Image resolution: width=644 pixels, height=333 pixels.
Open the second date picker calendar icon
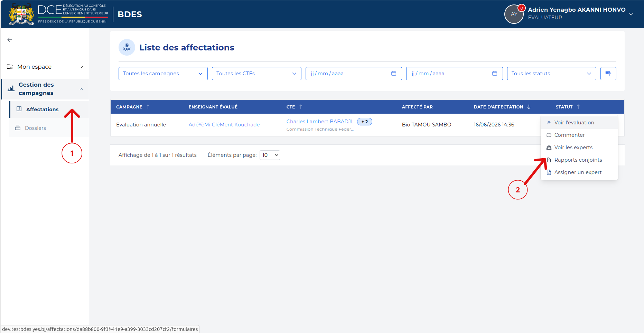click(494, 73)
